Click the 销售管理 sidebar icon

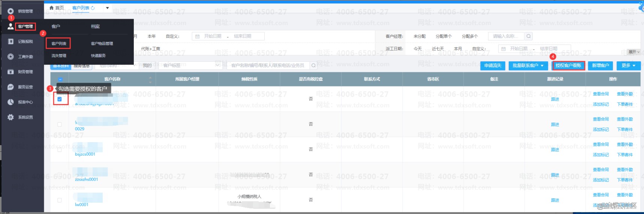pyautogui.click(x=10, y=11)
